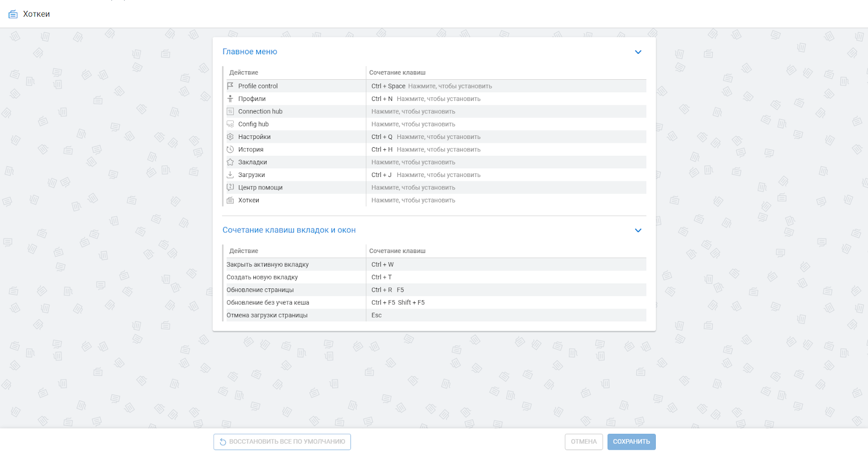Click the Connection hub icon
Viewport: 868px width, 455px height.
point(230,111)
